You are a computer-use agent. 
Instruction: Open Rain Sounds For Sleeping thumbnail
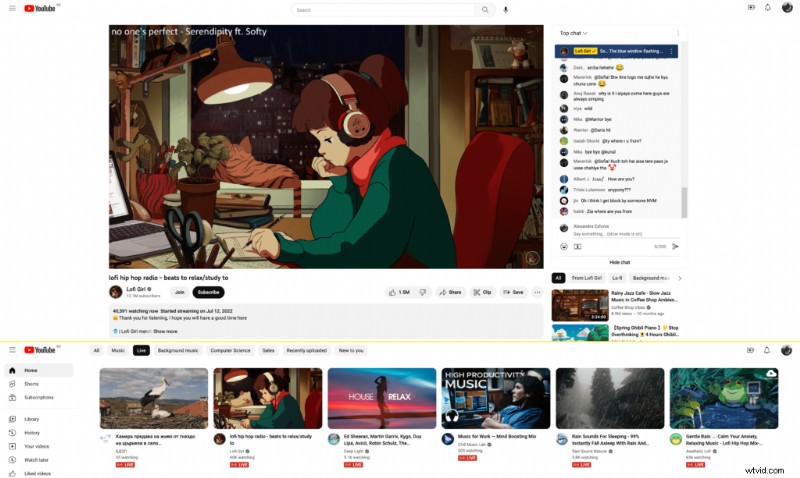click(x=610, y=398)
